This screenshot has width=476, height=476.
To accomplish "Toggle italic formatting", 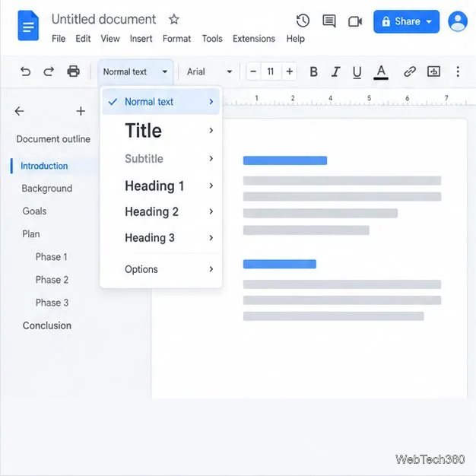I will click(x=335, y=71).
